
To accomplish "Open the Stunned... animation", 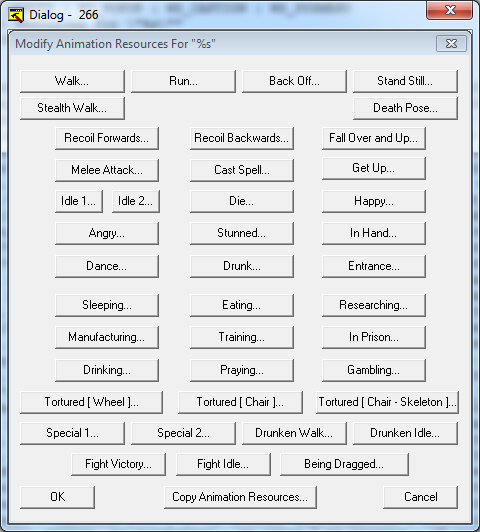I will (x=242, y=233).
